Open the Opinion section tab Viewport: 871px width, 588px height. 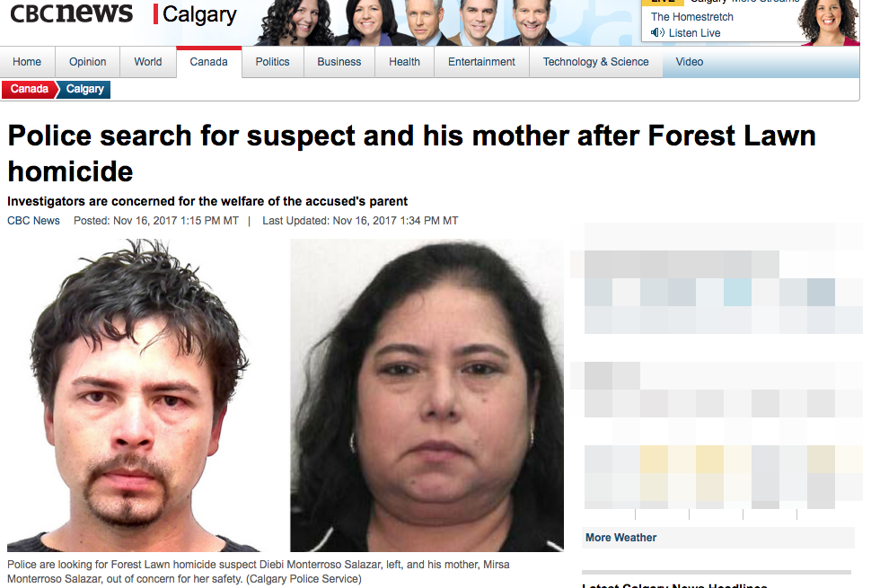pyautogui.click(x=88, y=62)
